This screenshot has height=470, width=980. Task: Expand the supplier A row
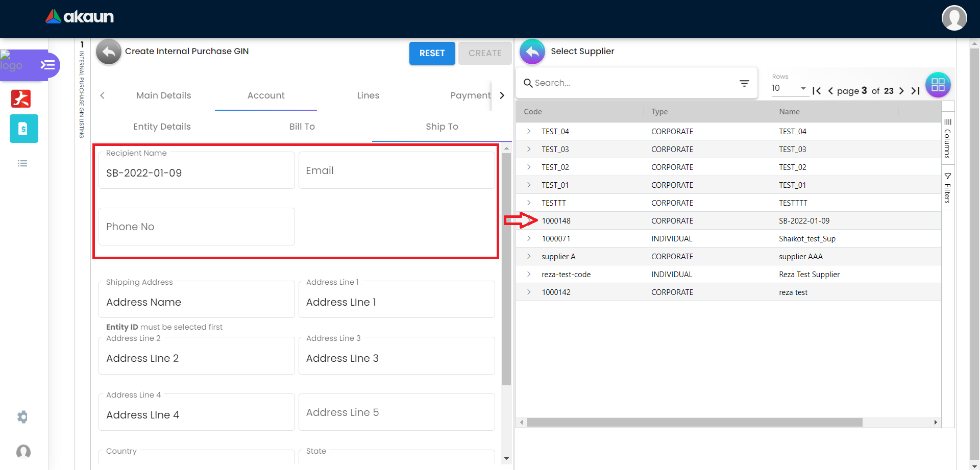[x=529, y=256]
